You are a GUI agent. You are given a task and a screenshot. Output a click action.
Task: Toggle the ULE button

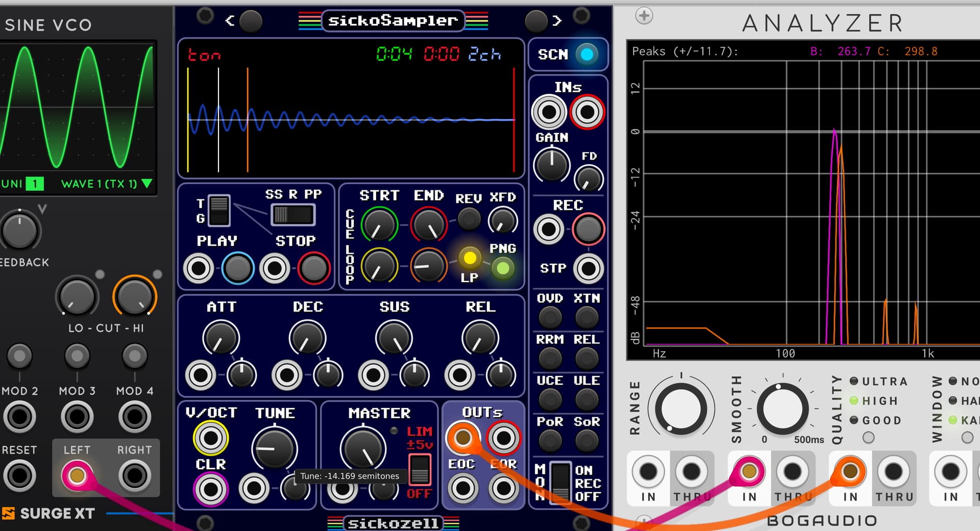(x=586, y=399)
